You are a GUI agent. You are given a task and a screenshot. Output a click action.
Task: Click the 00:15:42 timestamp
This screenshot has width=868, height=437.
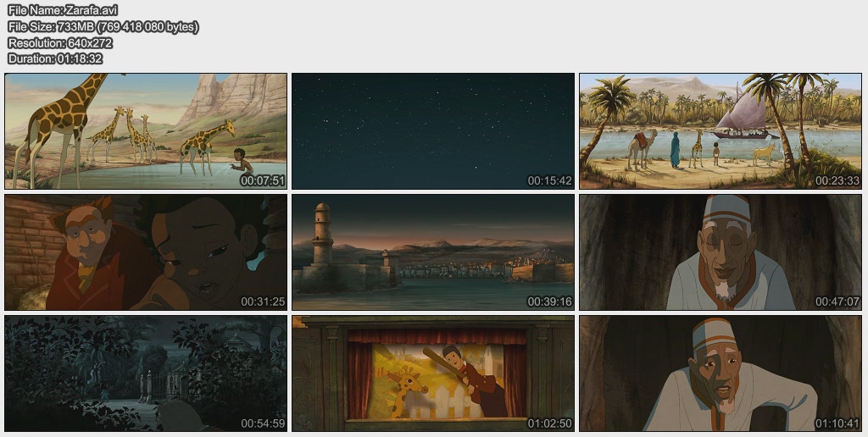click(x=550, y=180)
